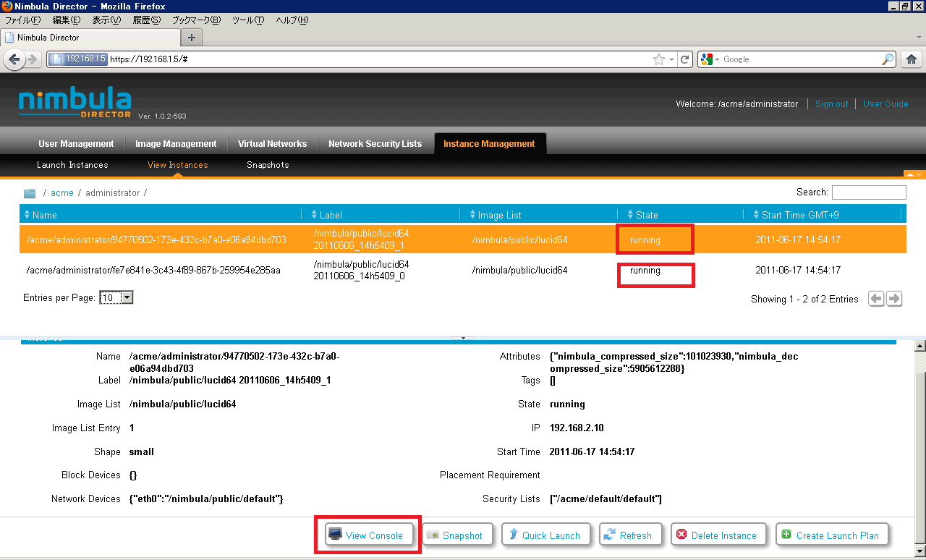Click the Snapshot camera icon
This screenshot has height=560, width=926.
tap(433, 535)
